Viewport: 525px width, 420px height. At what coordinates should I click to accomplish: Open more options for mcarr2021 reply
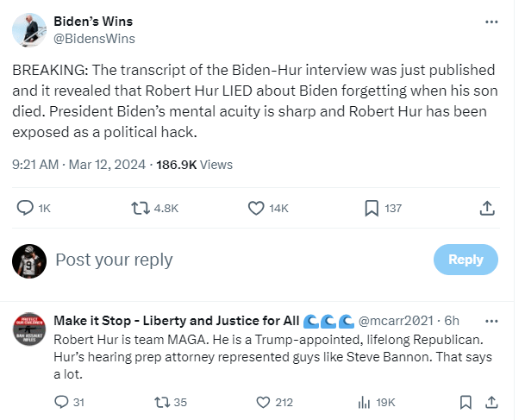[491, 320]
